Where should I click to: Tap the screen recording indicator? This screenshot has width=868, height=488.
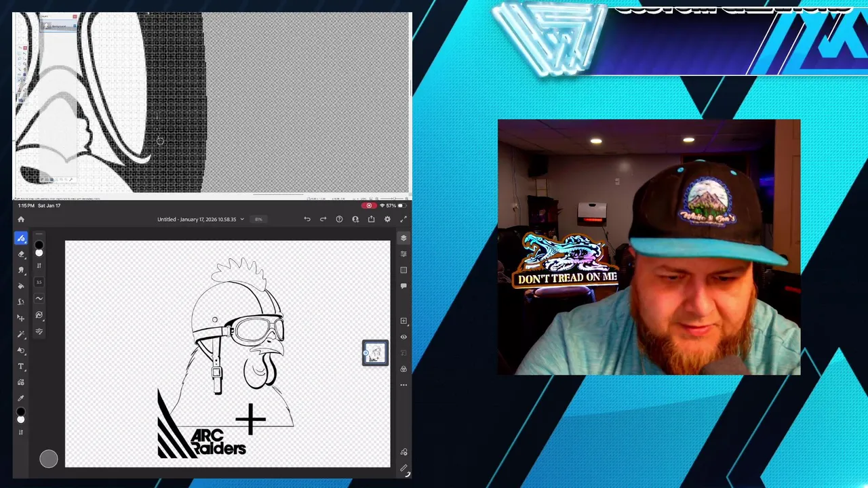pyautogui.click(x=368, y=205)
